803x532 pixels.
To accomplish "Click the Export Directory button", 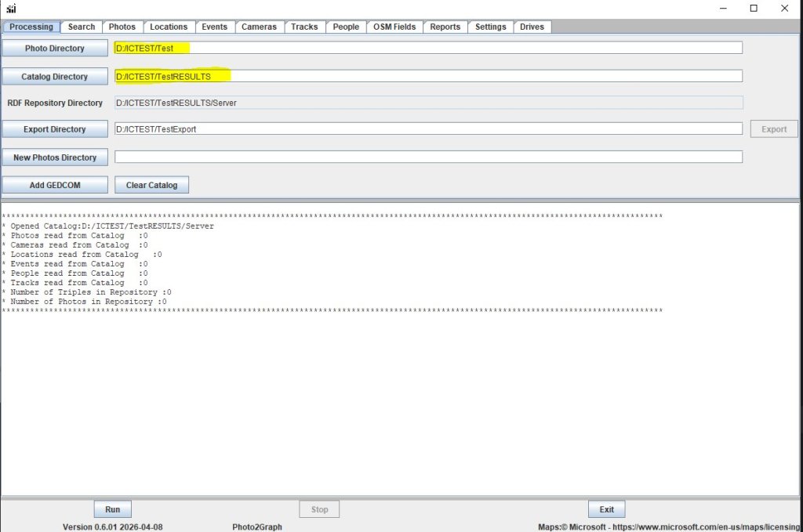I will tap(54, 129).
